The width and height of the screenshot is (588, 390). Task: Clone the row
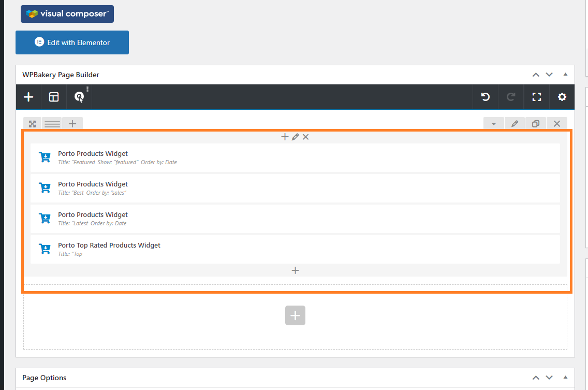point(536,123)
